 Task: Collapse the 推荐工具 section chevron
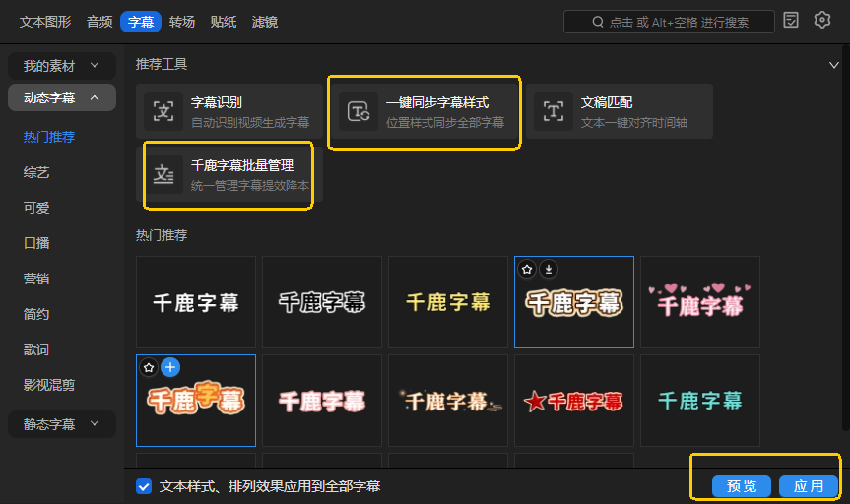point(833,65)
